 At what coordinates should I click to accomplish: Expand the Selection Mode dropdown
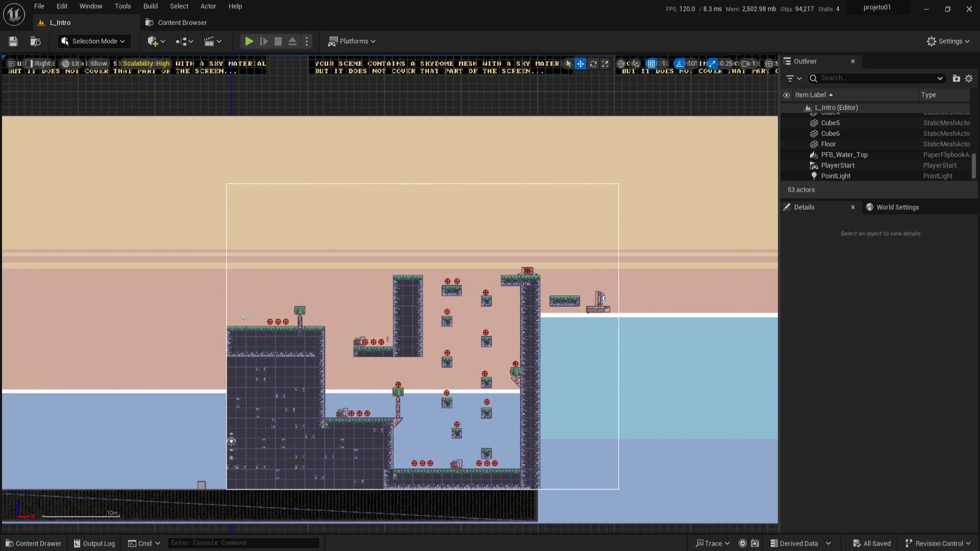pos(94,41)
